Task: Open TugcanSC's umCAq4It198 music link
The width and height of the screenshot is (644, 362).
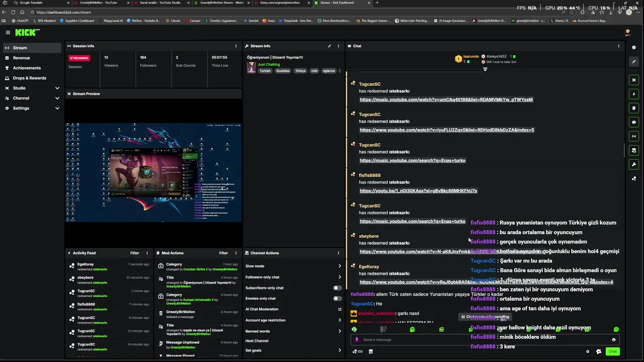Action: tap(446, 100)
